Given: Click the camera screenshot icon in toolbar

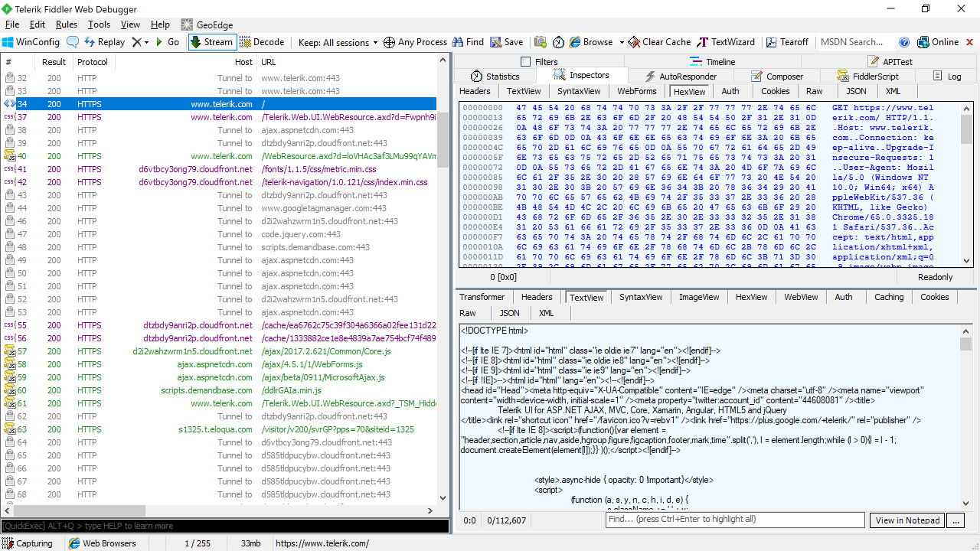Looking at the screenshot, I should [x=541, y=42].
